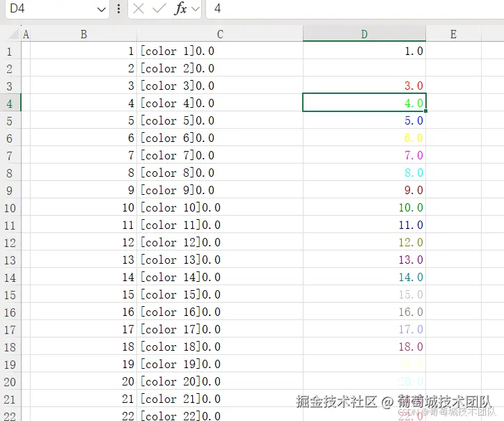
Task: Click cell containing [color 16]0.0
Action: [220, 312]
